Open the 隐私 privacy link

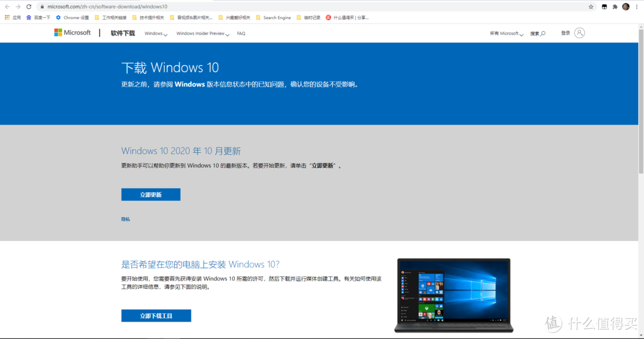[x=126, y=220]
